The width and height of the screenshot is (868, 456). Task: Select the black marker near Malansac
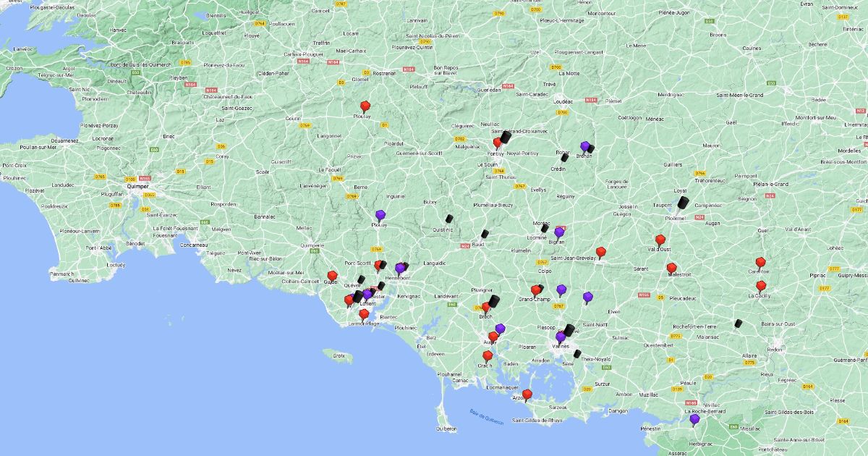click(x=738, y=324)
